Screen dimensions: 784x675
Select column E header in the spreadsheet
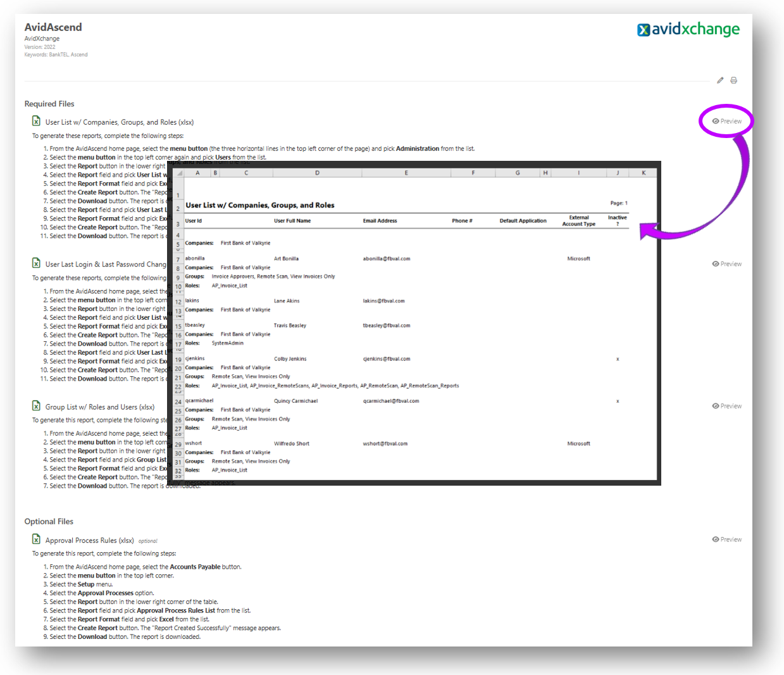pos(406,173)
